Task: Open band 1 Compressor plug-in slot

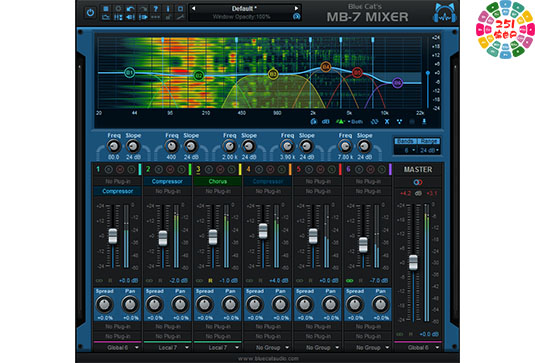Action: (x=117, y=191)
